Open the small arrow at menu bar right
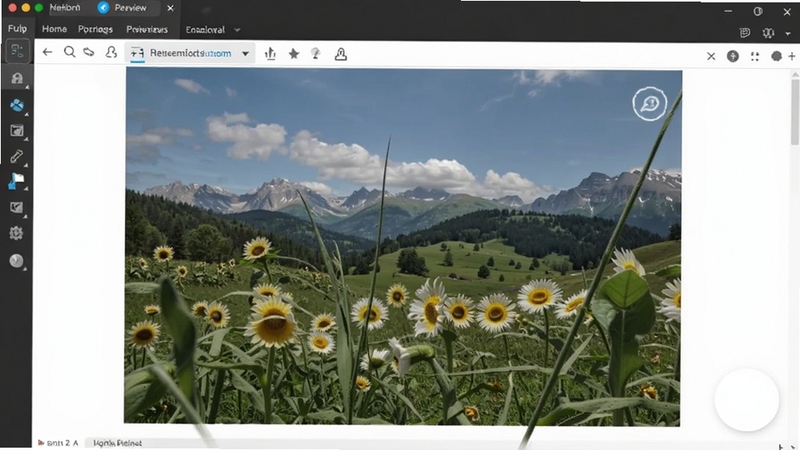The height and width of the screenshot is (450, 800). 788,34
